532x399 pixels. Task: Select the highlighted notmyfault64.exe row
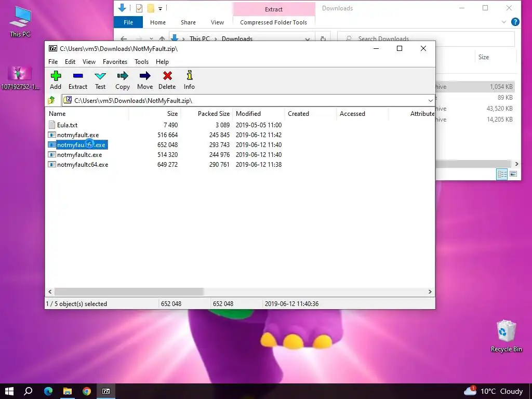click(78, 145)
